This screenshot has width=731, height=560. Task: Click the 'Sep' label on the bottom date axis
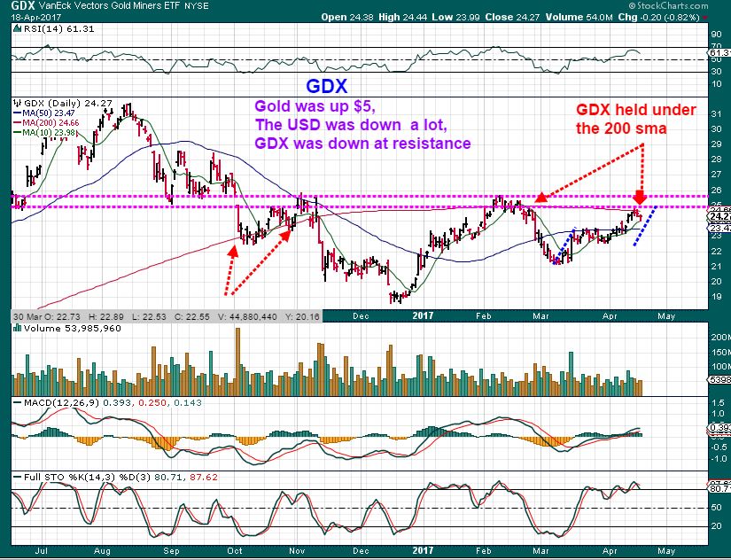point(171,550)
